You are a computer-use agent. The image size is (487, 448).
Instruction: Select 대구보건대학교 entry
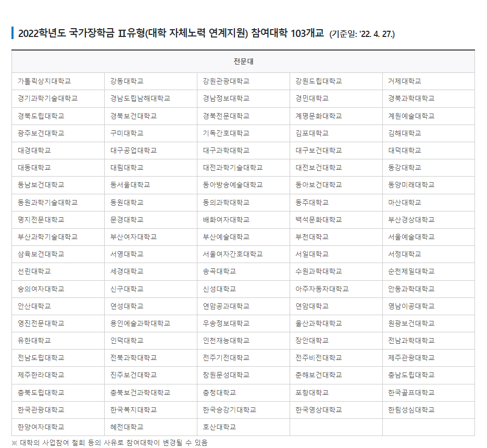[x=336, y=151]
